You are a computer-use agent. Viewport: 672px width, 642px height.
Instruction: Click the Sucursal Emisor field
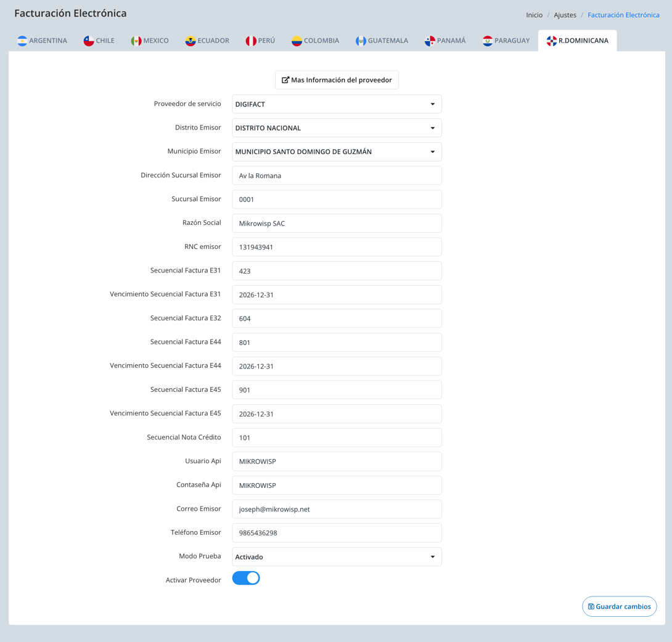(x=337, y=200)
